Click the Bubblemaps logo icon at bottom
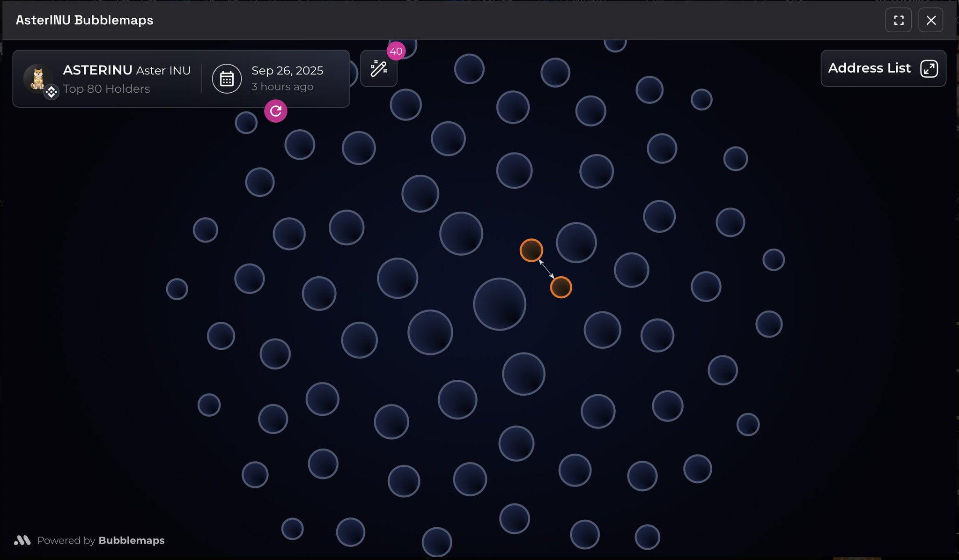The width and height of the screenshot is (959, 560). click(x=22, y=540)
